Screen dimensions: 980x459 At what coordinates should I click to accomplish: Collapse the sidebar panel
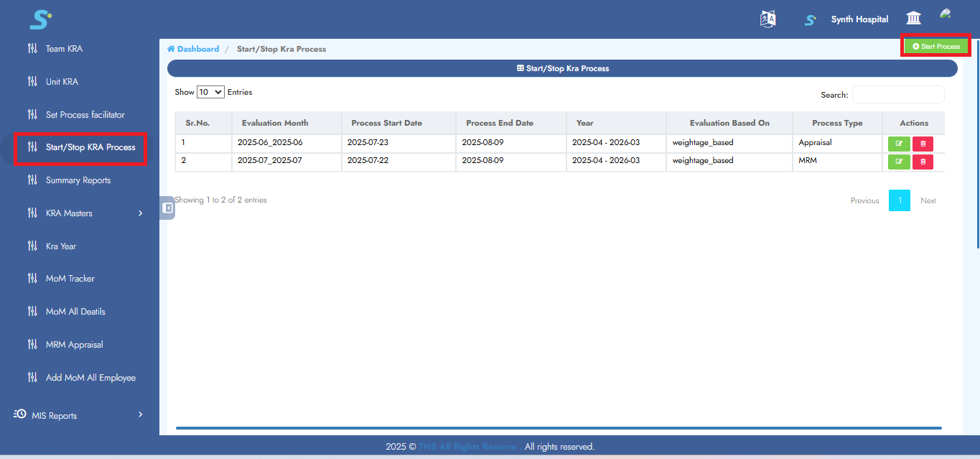[x=167, y=208]
